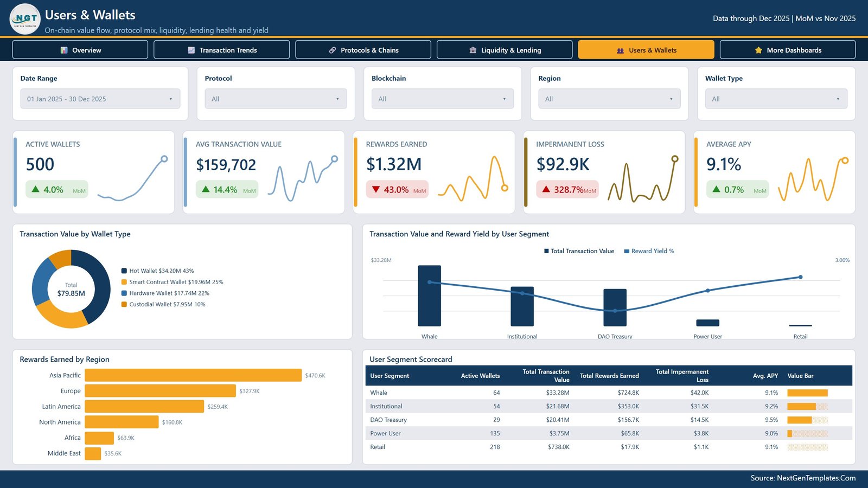The width and height of the screenshot is (868, 488).
Task: Switch to the Overview tab
Action: [80, 50]
